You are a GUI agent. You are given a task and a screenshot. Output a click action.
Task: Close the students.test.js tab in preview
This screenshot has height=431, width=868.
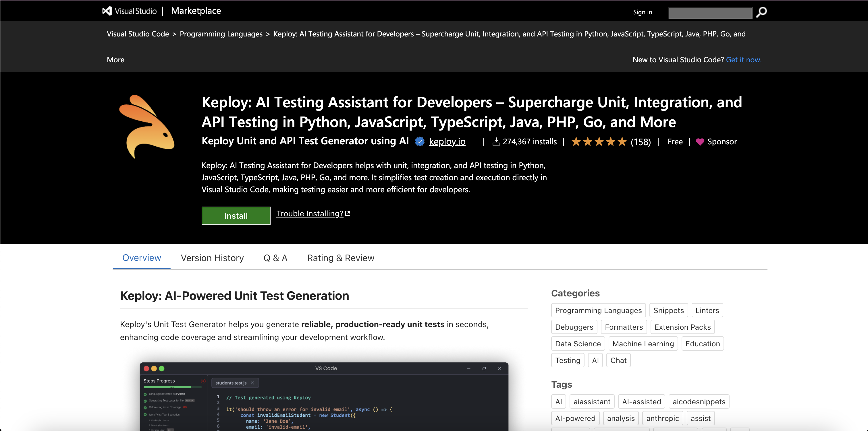(252, 383)
